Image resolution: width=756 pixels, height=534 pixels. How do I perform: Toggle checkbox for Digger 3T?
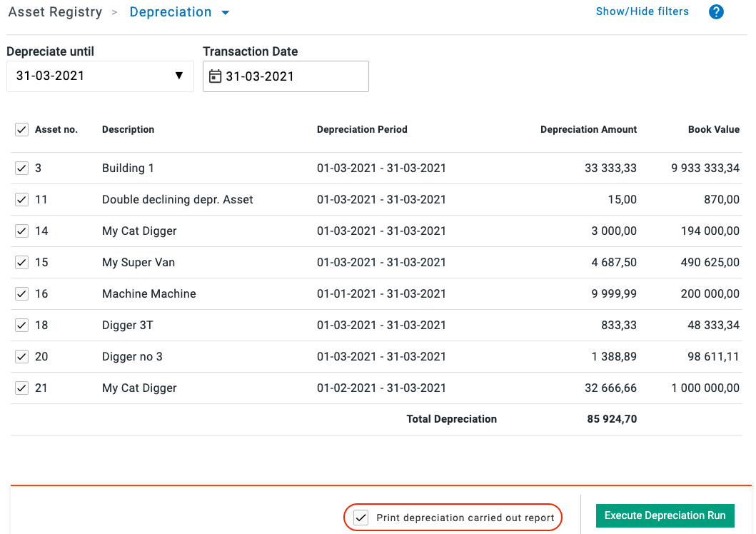pos(21,326)
